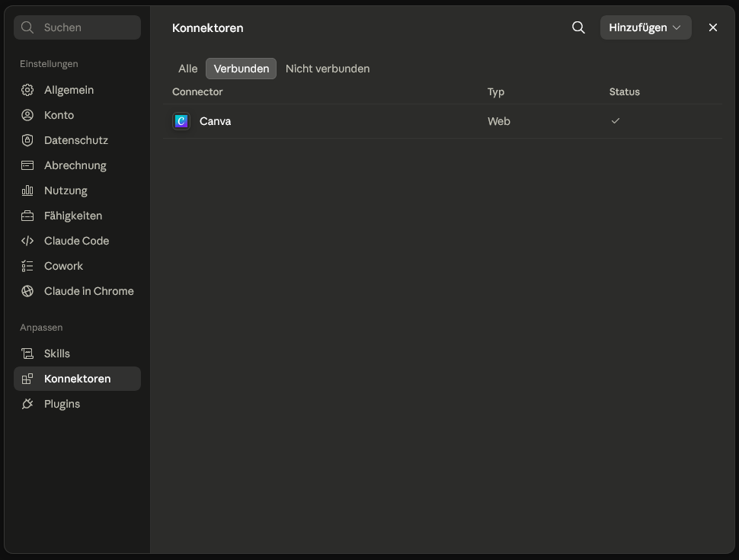Click the Konnektoren blocks icon in sidebar
This screenshot has width=739, height=560.
coord(27,379)
